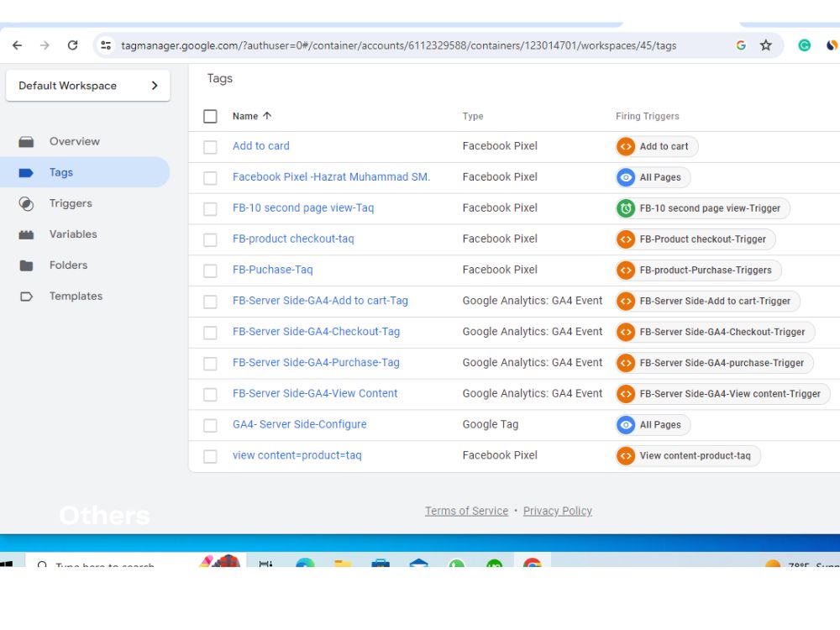Click the browser address bar URL

pyautogui.click(x=398, y=45)
